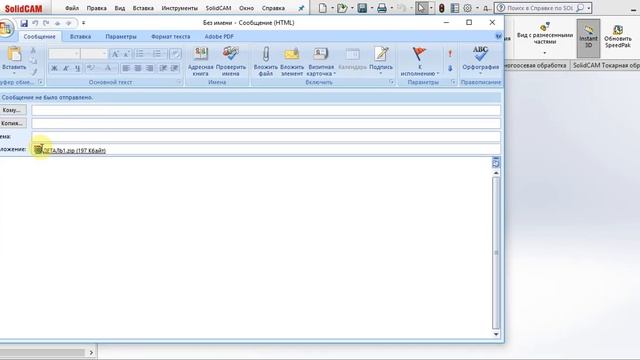The image size is (640, 360).
Task: Click the Redo arrow in message window
Action: click(x=46, y=23)
